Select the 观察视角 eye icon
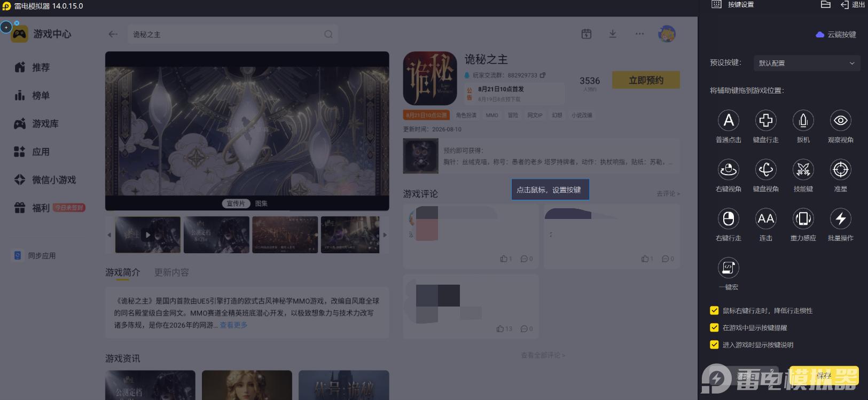The width and height of the screenshot is (868, 400). 841,121
